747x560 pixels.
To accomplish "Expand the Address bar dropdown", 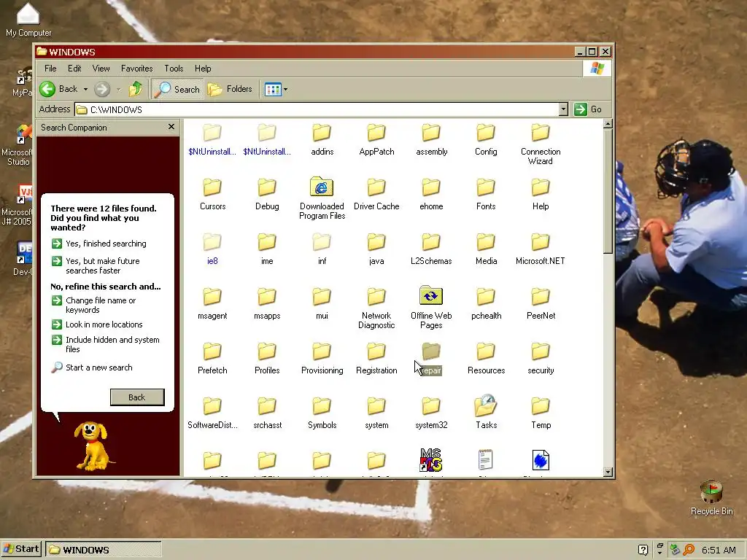I will [563, 109].
